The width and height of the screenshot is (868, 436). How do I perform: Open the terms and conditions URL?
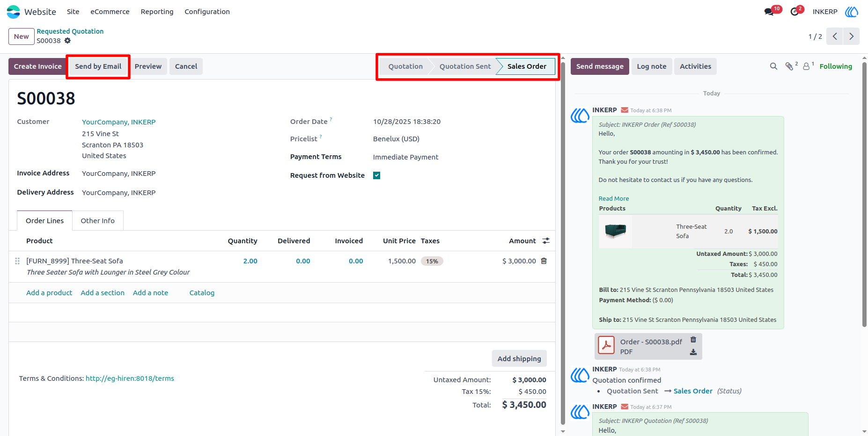pos(130,378)
